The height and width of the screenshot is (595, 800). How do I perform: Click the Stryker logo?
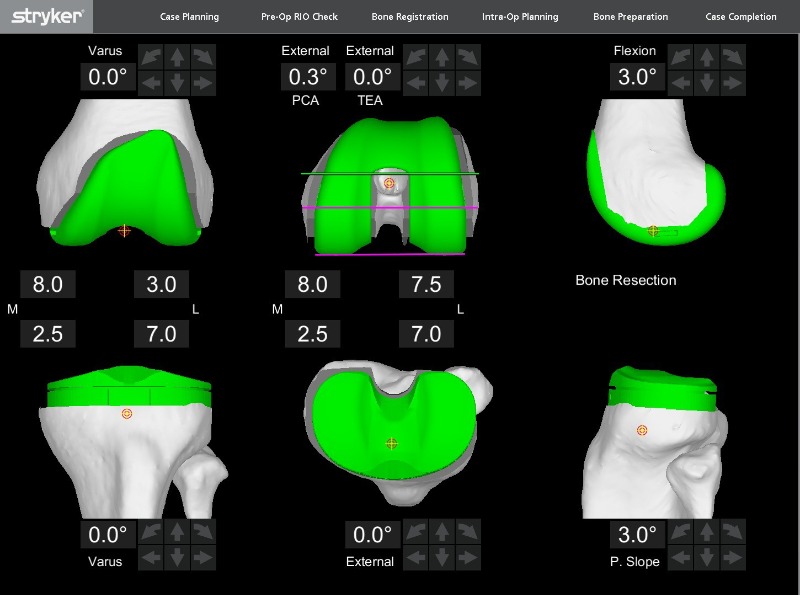[x=47, y=16]
